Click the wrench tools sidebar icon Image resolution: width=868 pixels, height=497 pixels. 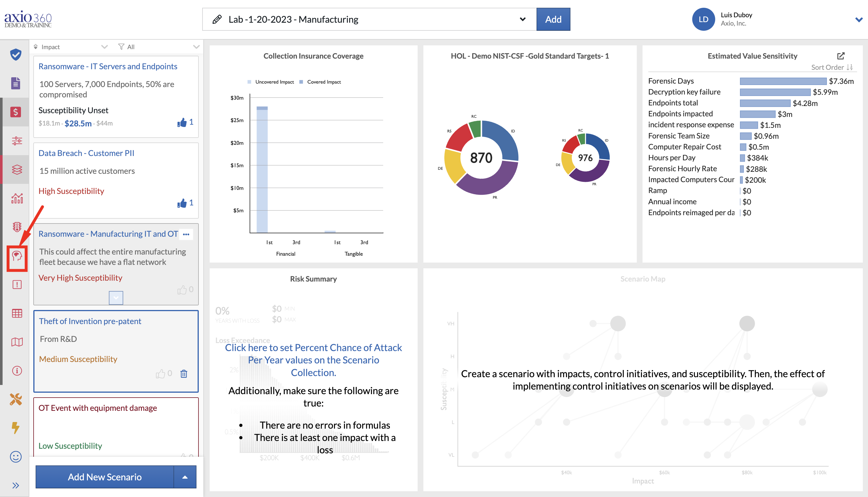coord(16,399)
